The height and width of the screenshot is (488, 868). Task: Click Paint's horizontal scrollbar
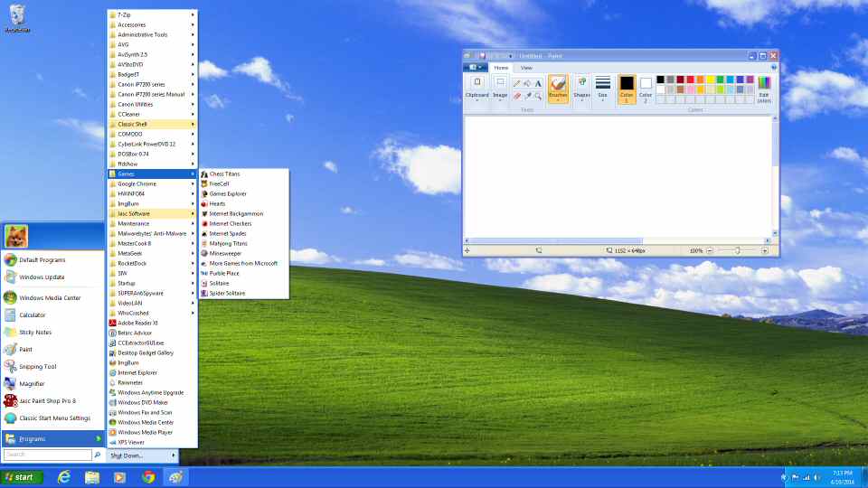pos(617,240)
